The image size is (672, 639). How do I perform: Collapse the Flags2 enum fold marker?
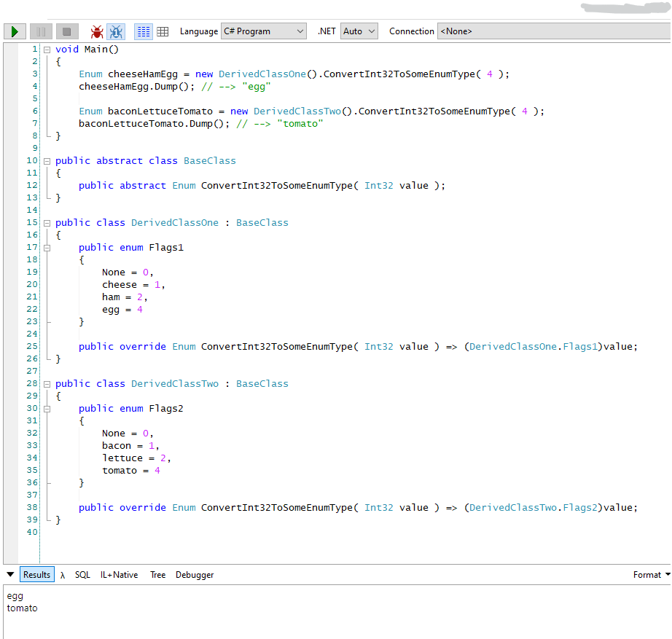coord(47,409)
